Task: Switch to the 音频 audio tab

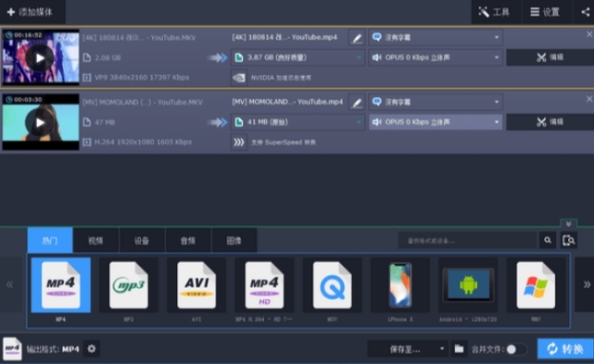Action: 188,241
